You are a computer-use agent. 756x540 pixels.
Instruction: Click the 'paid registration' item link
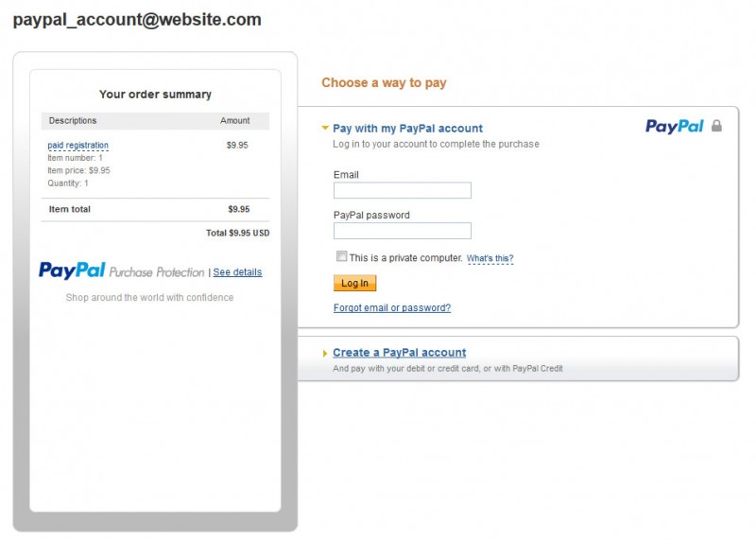tap(77, 146)
